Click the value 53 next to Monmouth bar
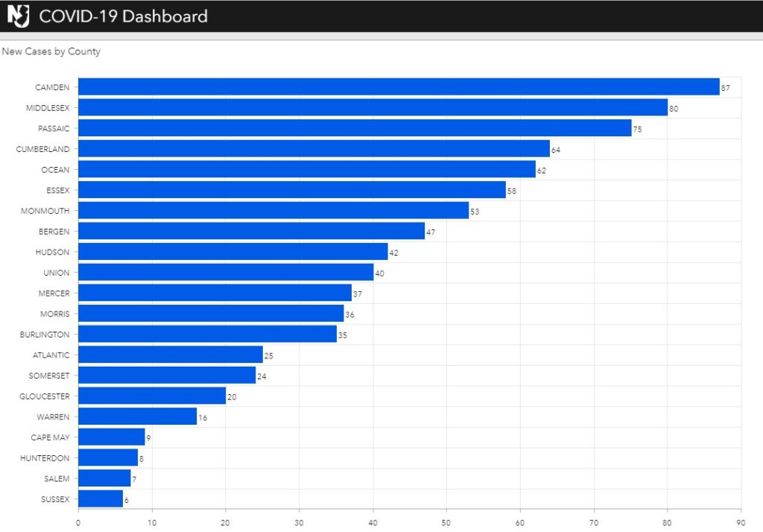The image size is (763, 532). [475, 212]
